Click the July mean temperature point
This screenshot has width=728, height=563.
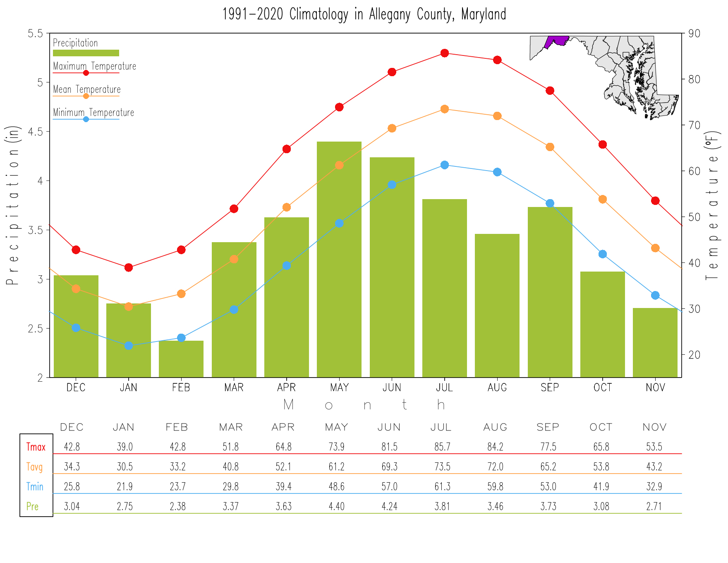click(445, 109)
